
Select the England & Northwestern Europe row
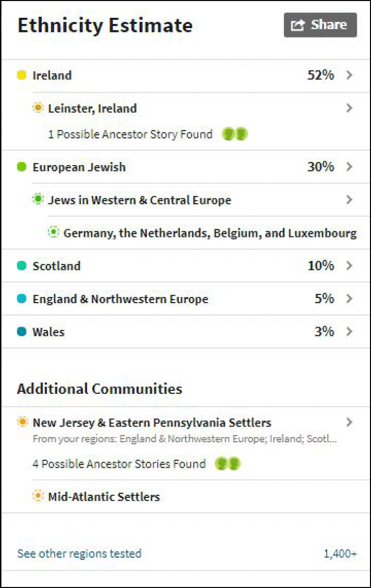tap(120, 299)
